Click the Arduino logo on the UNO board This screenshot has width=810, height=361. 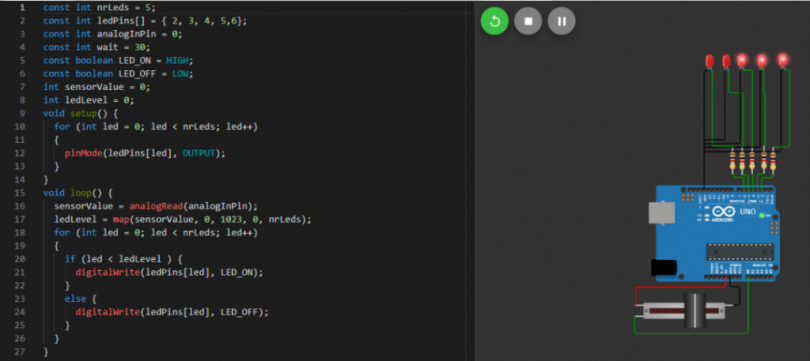tap(724, 213)
